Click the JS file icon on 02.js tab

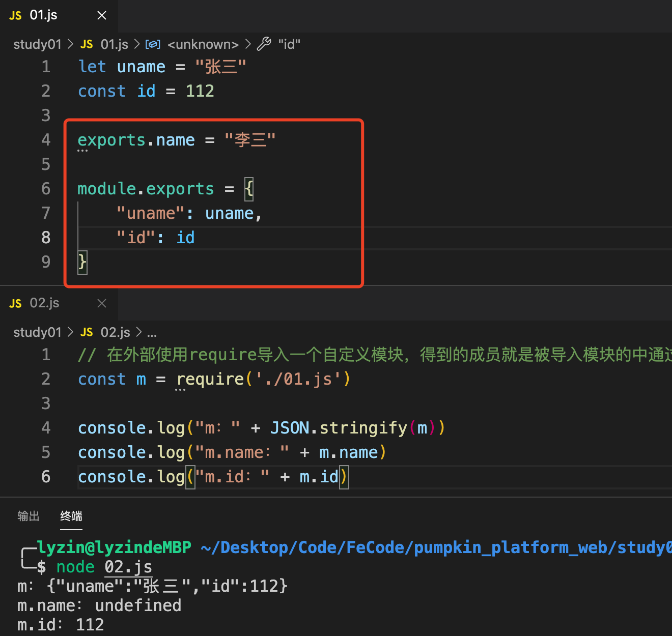[x=15, y=304]
